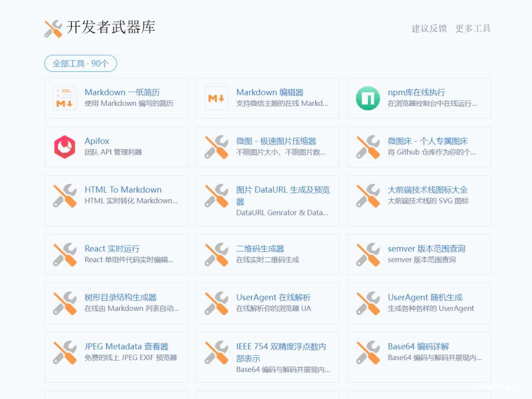Click description 在线实时二维码生成

[x=267, y=260]
